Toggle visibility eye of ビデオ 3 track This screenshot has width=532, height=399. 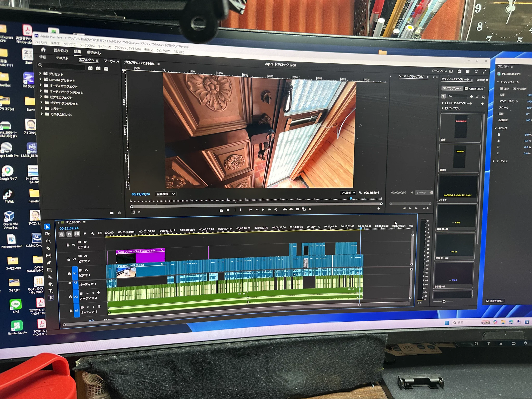(x=85, y=242)
